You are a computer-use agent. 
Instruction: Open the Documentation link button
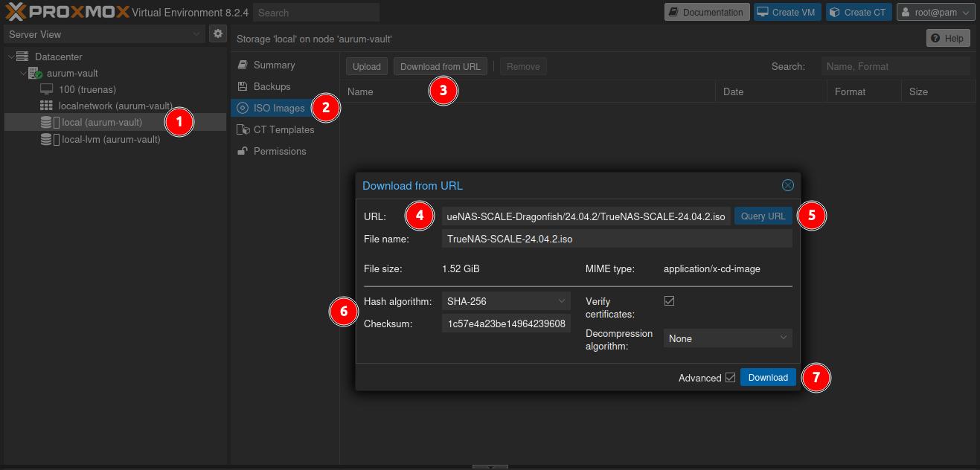pyautogui.click(x=706, y=12)
